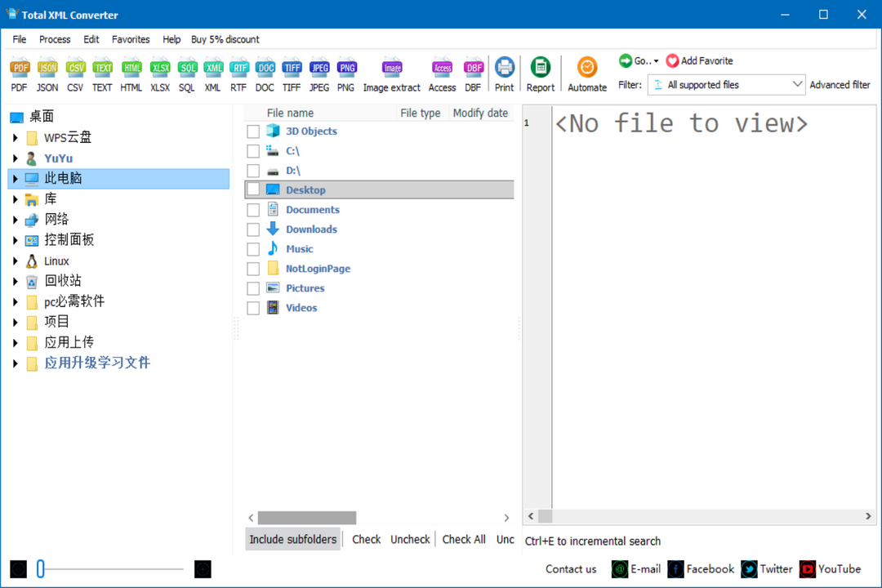Click the Image extract toolbar icon

[392, 69]
